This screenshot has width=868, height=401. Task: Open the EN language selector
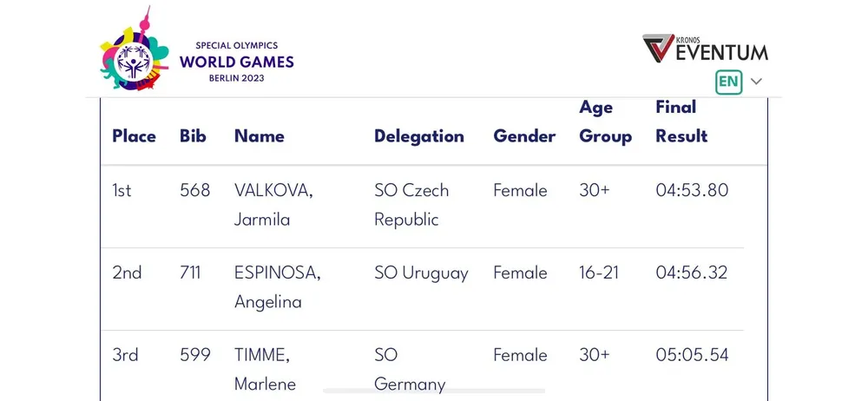[x=728, y=82]
